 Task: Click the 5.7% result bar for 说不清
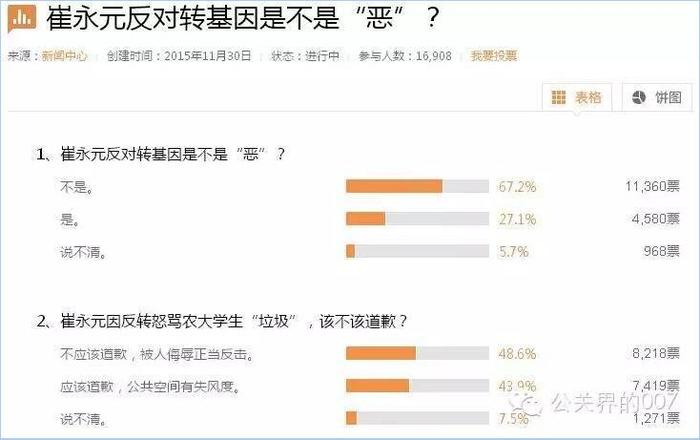417,251
